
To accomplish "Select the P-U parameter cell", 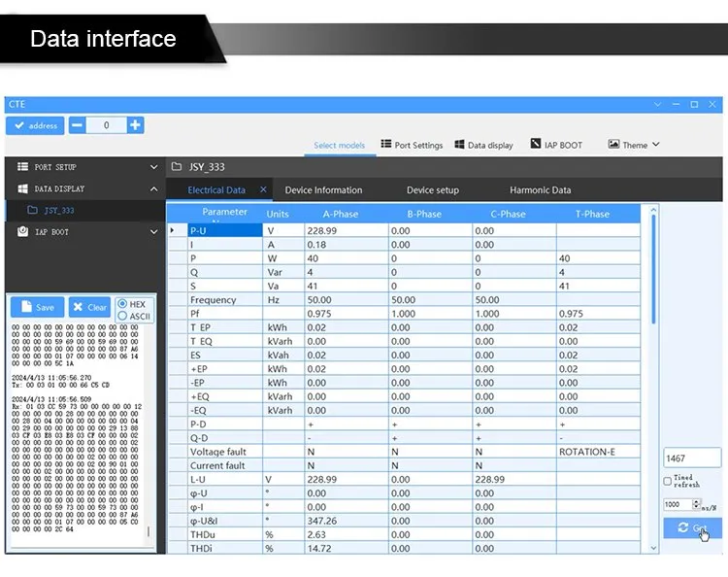I will click(x=225, y=230).
